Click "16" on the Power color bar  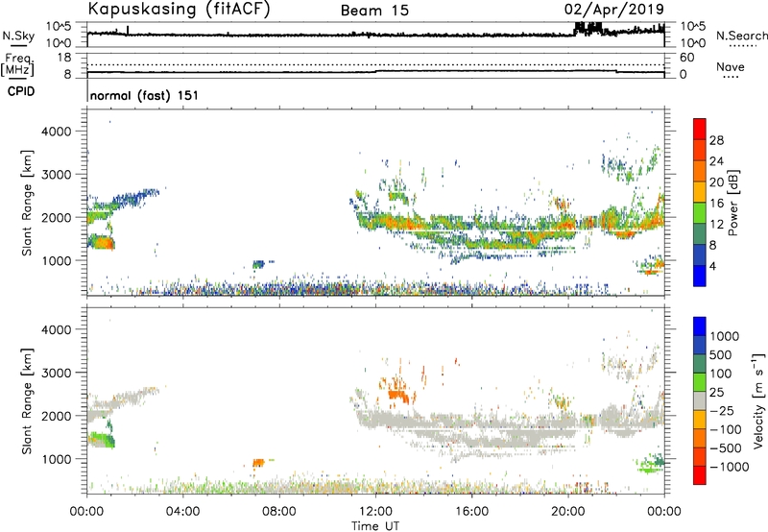[x=716, y=204]
